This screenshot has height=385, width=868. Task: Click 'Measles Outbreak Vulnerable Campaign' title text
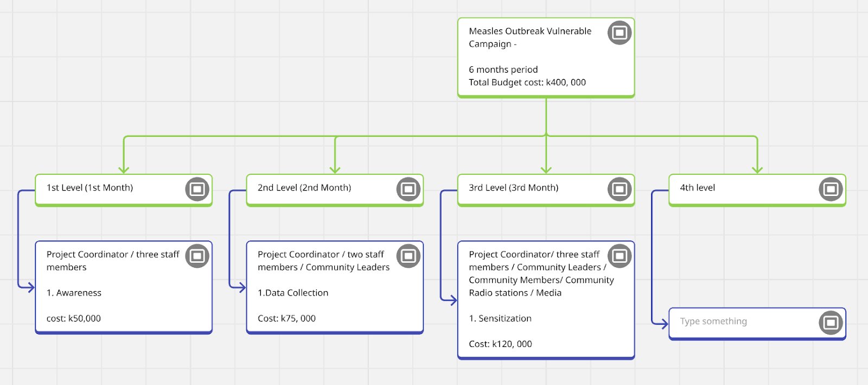[530, 37]
